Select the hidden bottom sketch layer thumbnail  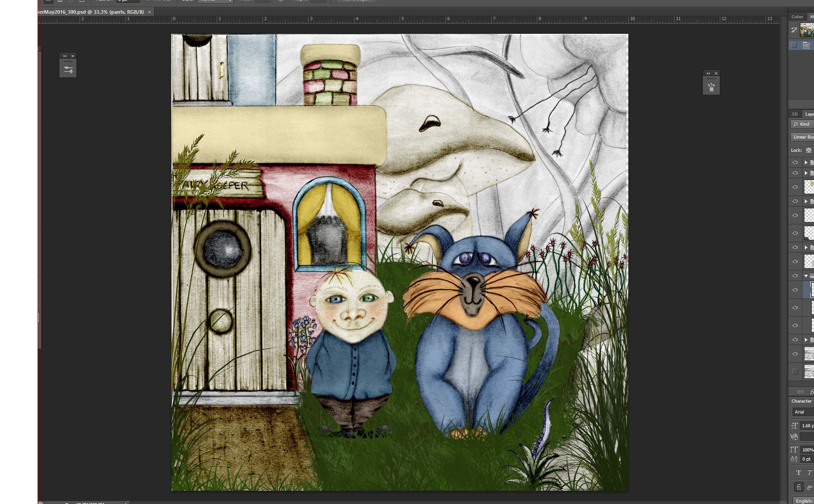pyautogui.click(x=809, y=371)
